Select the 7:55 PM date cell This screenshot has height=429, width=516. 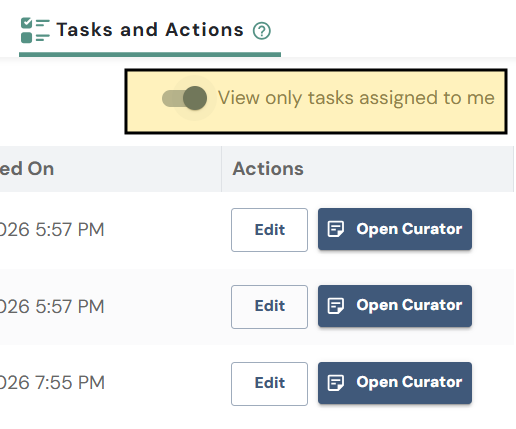tap(52, 383)
